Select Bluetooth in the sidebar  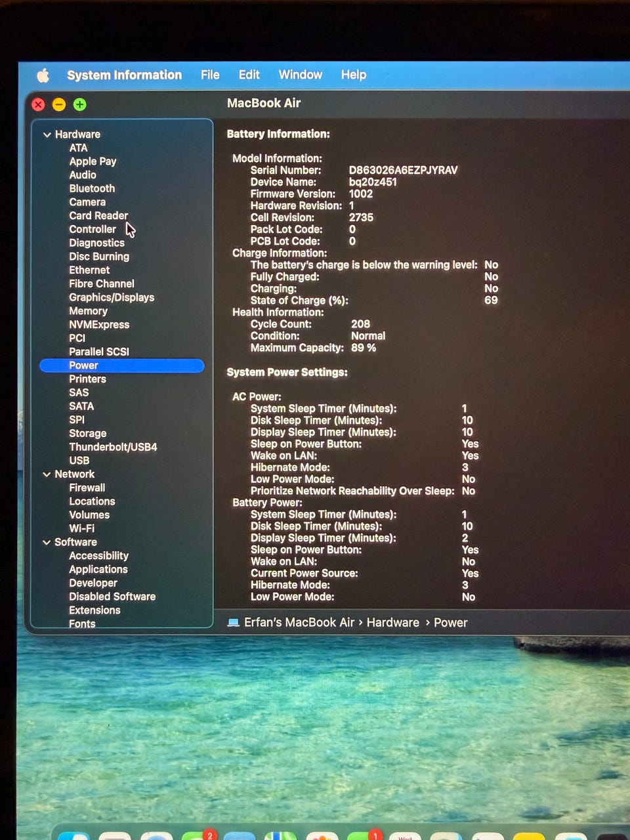pyautogui.click(x=92, y=189)
